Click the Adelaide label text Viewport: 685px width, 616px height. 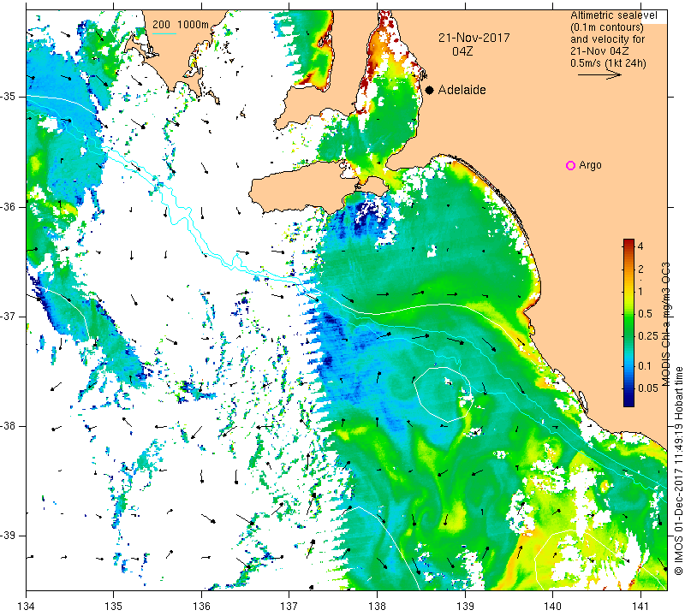point(462,90)
